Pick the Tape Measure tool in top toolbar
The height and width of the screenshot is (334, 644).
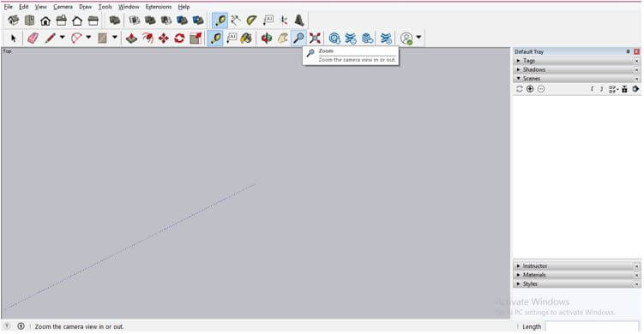[x=220, y=20]
